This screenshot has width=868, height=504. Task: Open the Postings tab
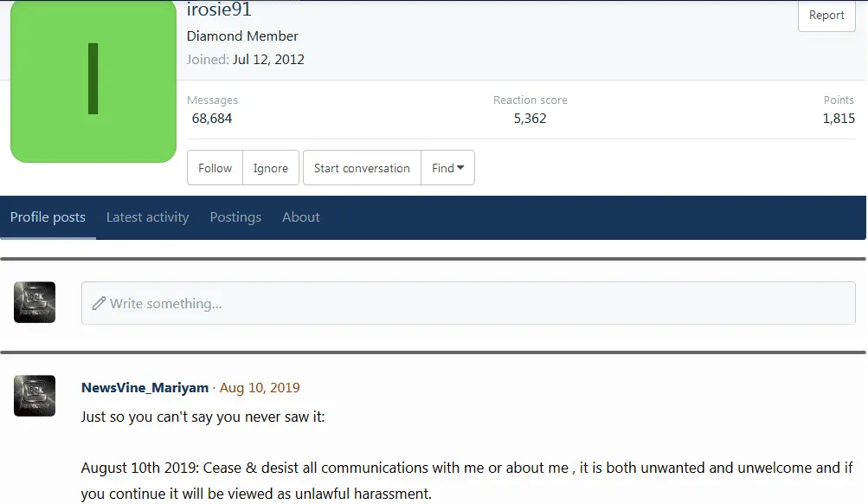[235, 217]
